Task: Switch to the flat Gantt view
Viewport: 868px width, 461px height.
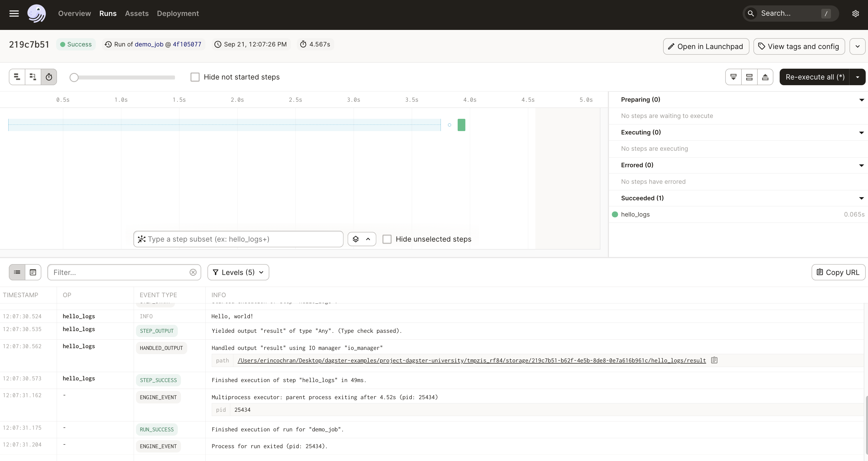Action: click(17, 77)
